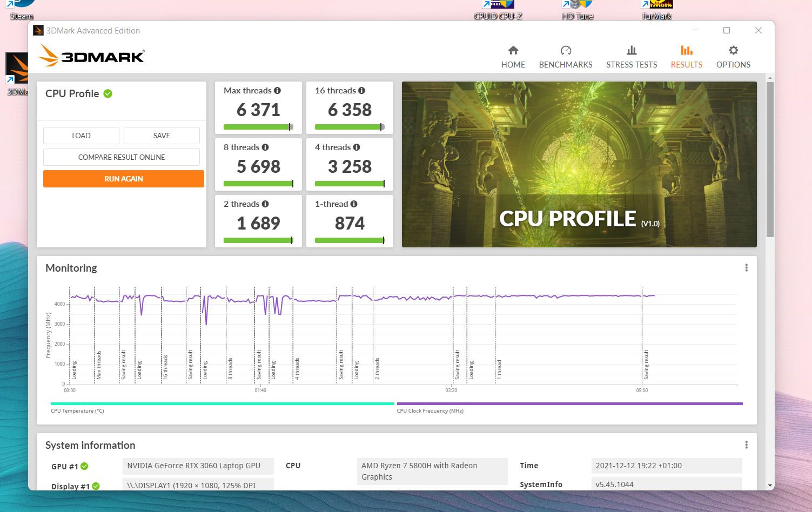Open the HOME tab
This screenshot has width=812, height=512.
513,57
